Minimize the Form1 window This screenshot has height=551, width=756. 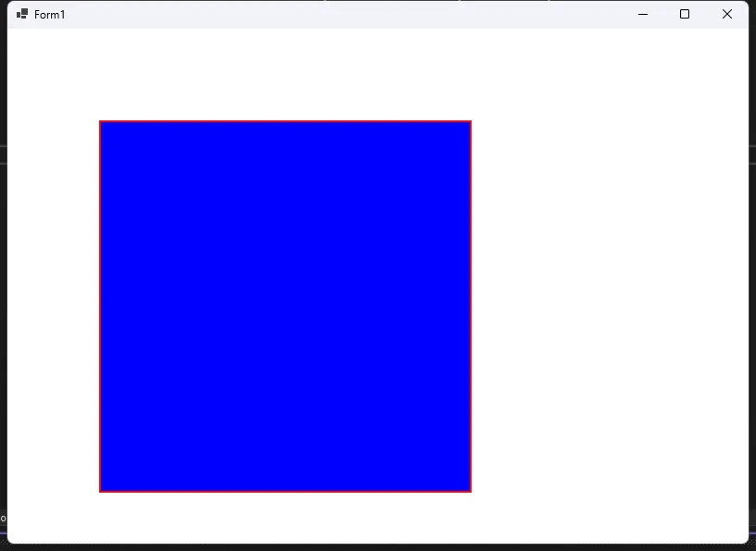pos(642,14)
